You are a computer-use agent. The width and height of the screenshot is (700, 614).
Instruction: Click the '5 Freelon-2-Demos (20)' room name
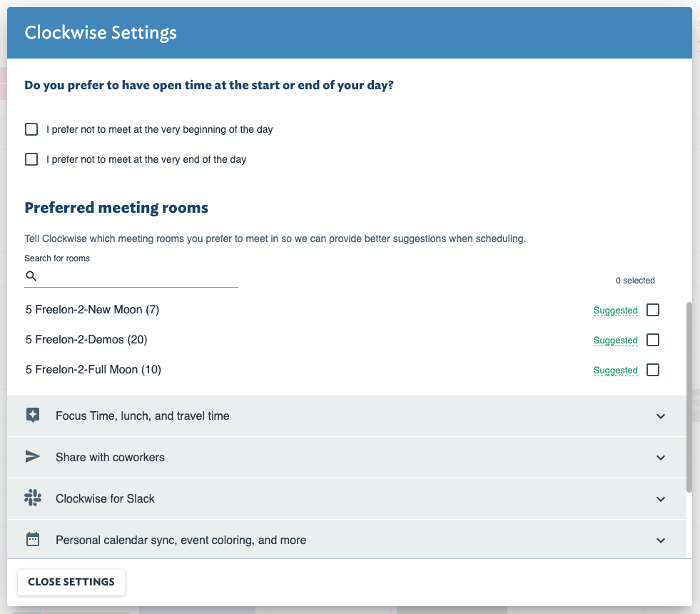(86, 339)
